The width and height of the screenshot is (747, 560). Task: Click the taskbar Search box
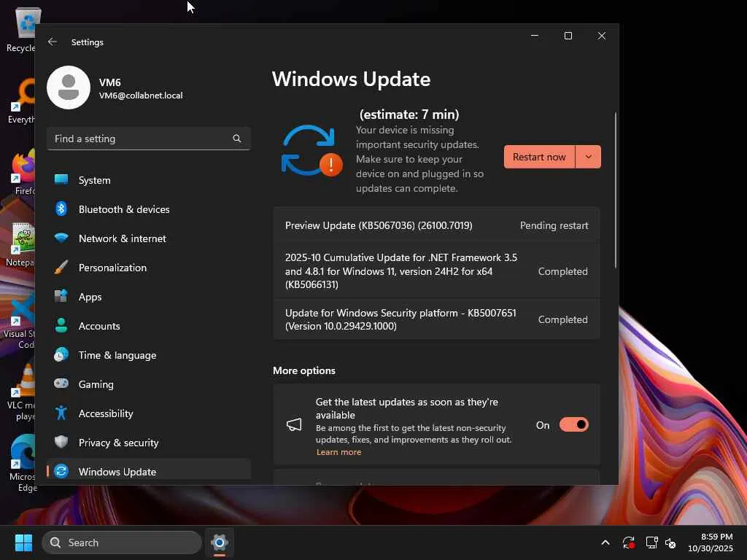tap(122, 542)
